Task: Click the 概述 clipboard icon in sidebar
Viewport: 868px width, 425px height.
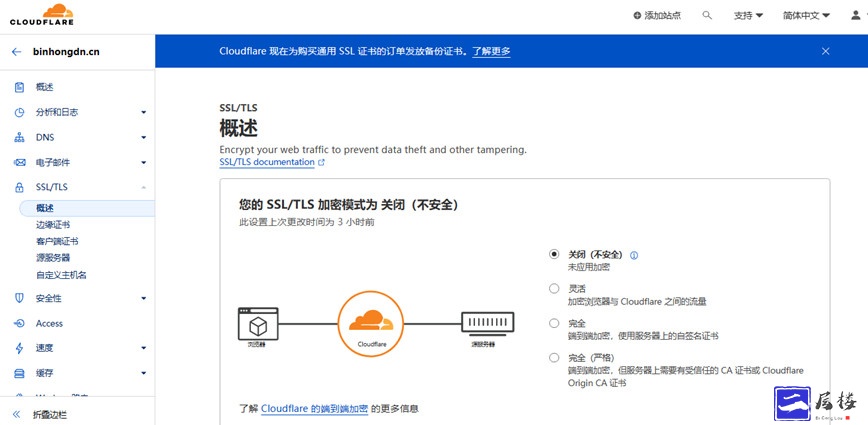Action: (19, 87)
